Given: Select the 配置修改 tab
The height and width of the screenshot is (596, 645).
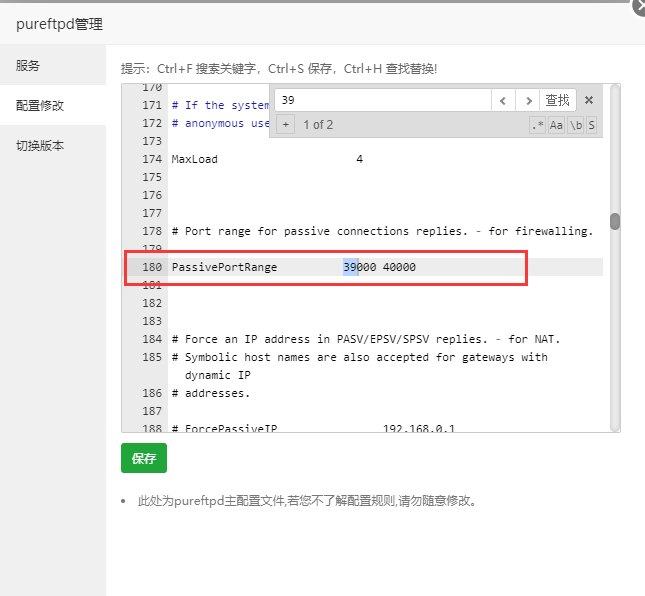Looking at the screenshot, I should (x=53, y=105).
